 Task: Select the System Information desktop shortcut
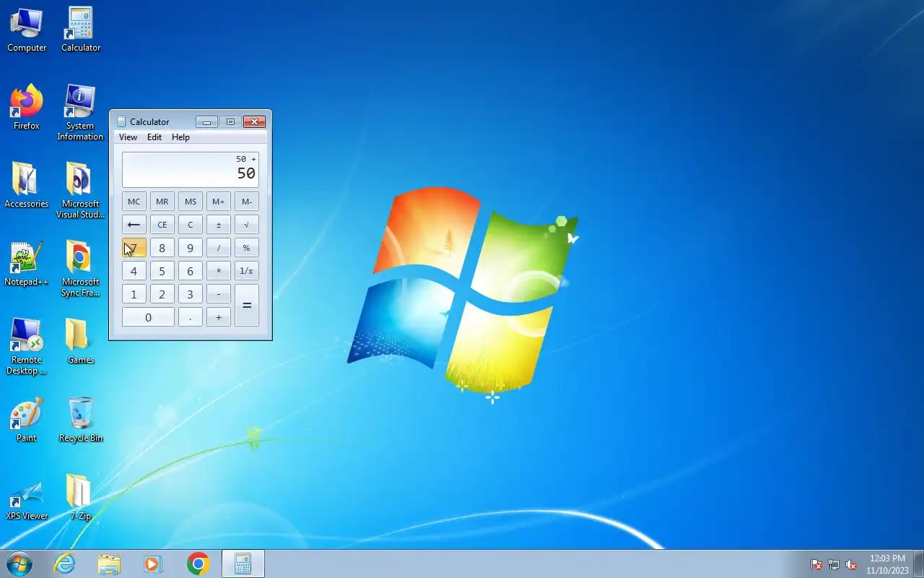click(80, 113)
